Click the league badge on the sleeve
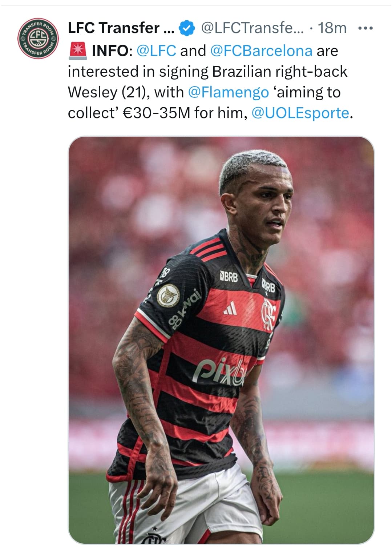 pyautogui.click(x=168, y=294)
